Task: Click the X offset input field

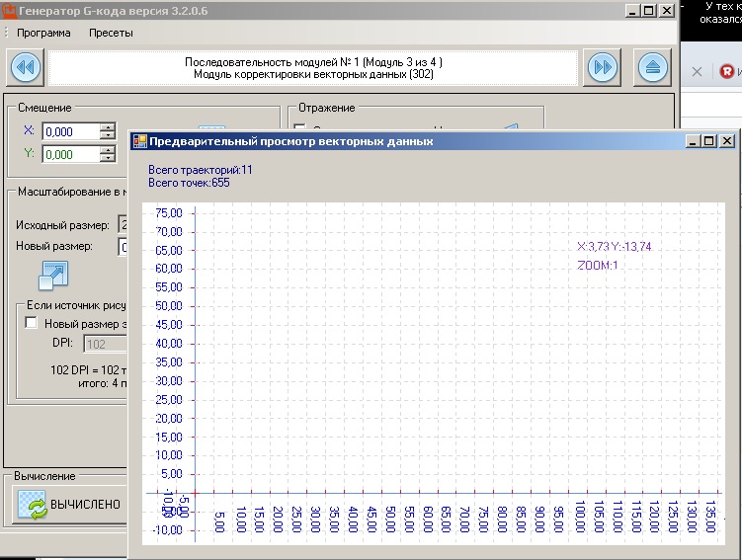Action: point(69,131)
